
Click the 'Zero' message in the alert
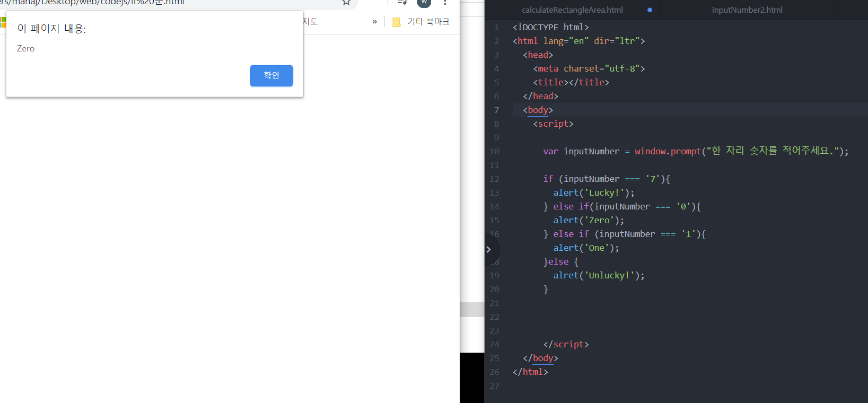click(x=25, y=49)
